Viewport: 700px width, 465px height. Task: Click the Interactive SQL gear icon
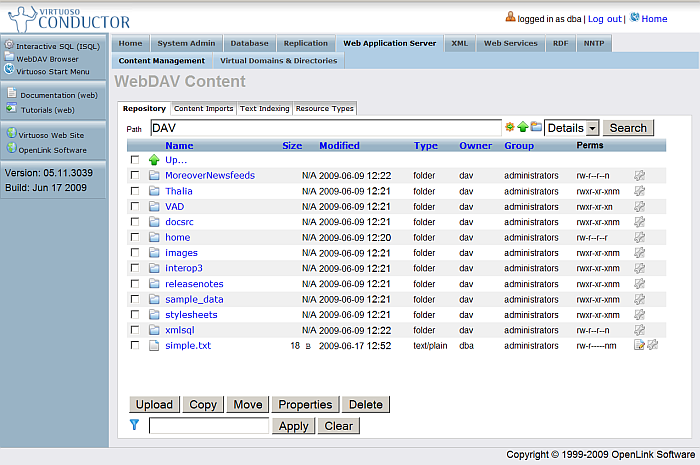click(x=9, y=46)
